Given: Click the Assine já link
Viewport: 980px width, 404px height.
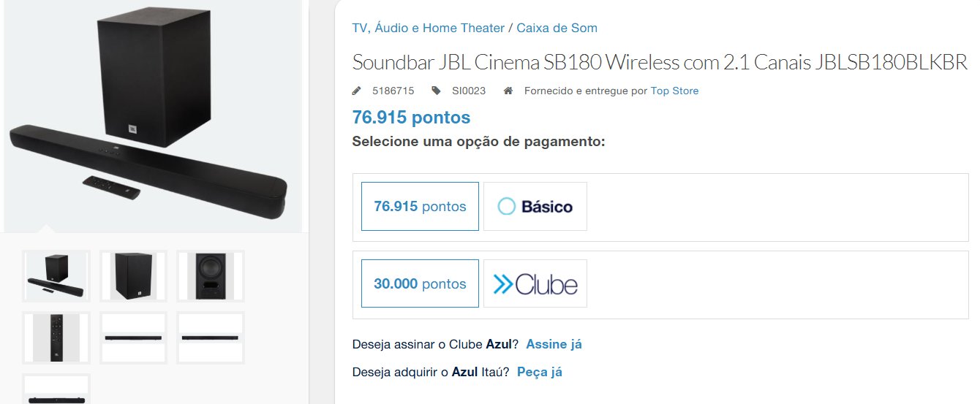Looking at the screenshot, I should point(554,344).
